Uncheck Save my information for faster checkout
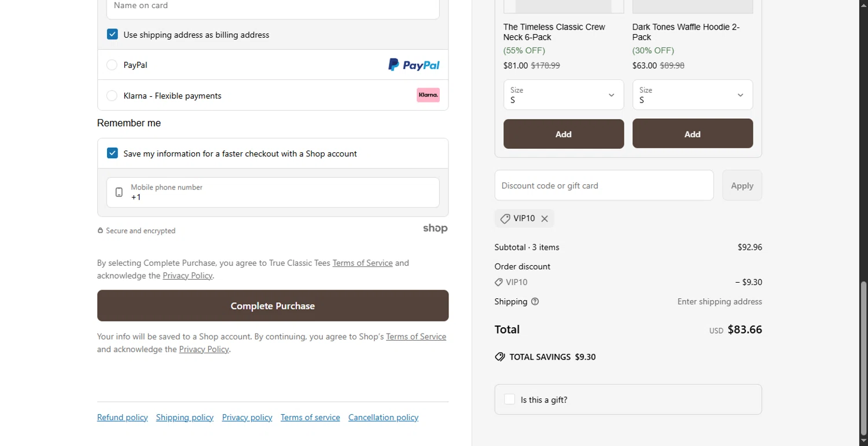Viewport: 868px width, 446px height. point(113,153)
